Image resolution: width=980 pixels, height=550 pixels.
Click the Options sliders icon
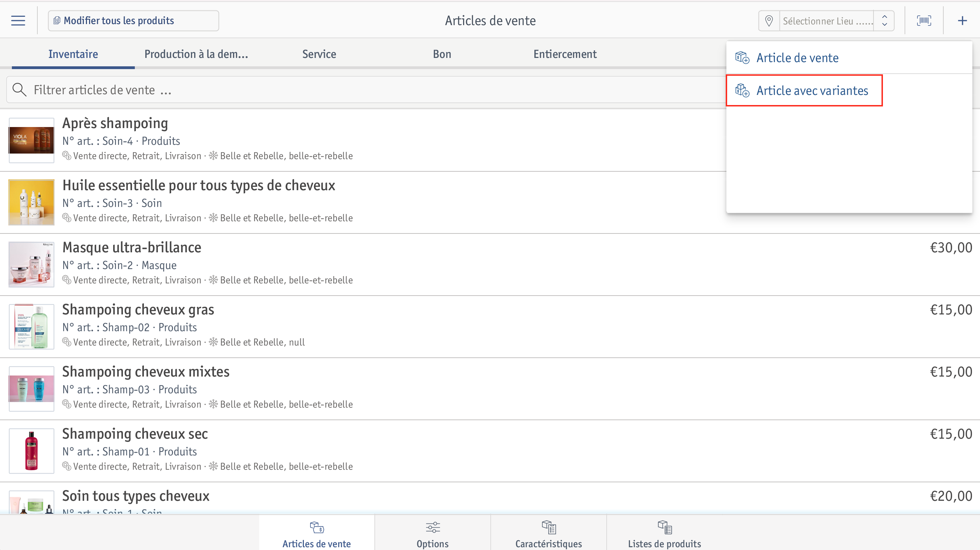coord(433,527)
